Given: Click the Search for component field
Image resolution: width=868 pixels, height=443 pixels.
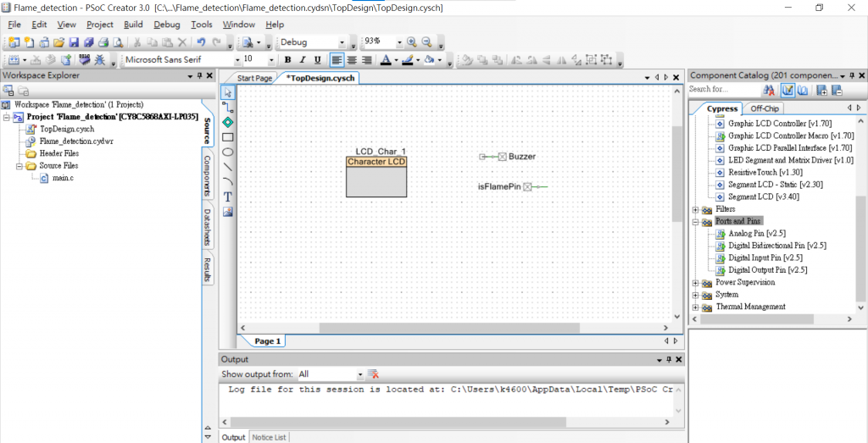Looking at the screenshot, I should pyautogui.click(x=724, y=90).
